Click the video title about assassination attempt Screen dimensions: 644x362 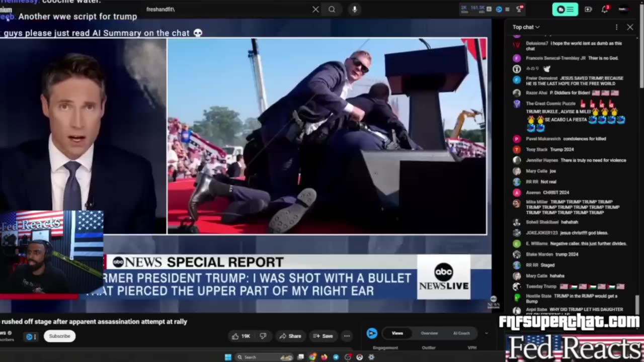click(94, 322)
